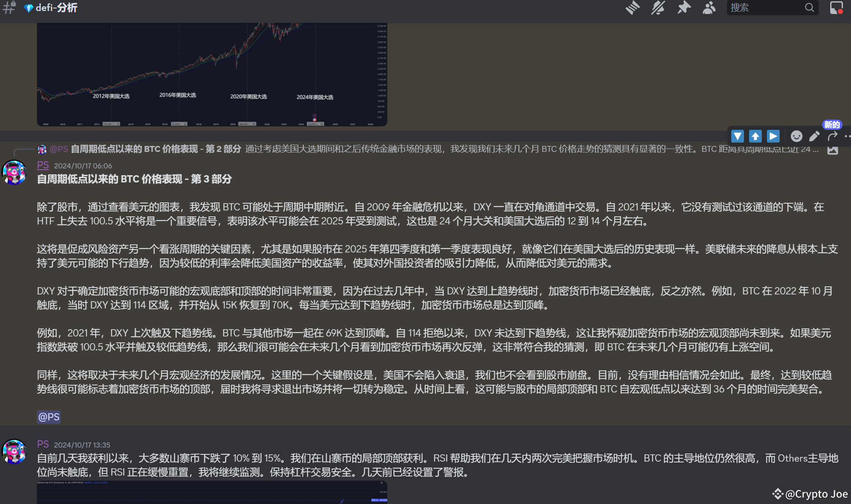Image resolution: width=851 pixels, height=504 pixels.
Task: Click the forward message arrow icon
Action: pyautogui.click(x=832, y=136)
